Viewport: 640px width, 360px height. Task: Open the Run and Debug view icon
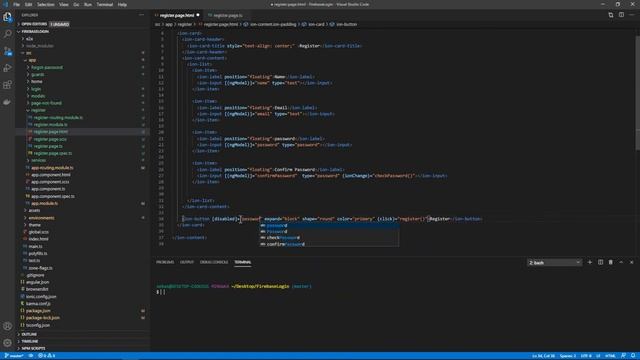pos(7,68)
